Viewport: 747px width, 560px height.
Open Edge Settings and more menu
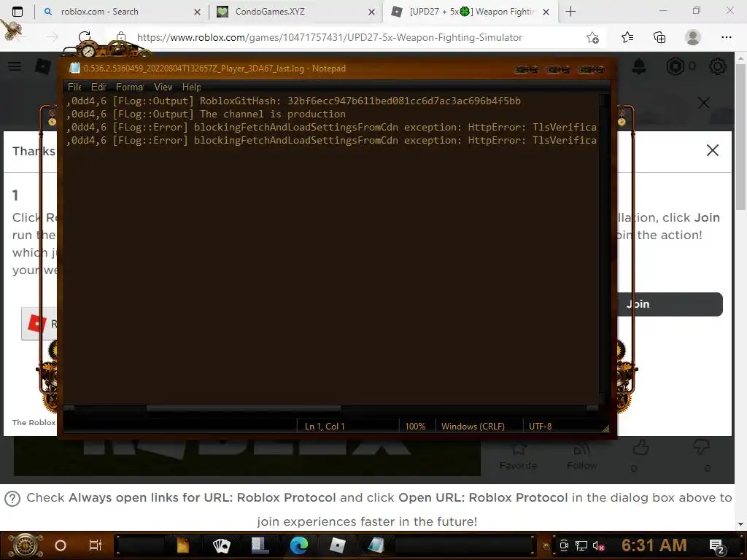pos(726,37)
